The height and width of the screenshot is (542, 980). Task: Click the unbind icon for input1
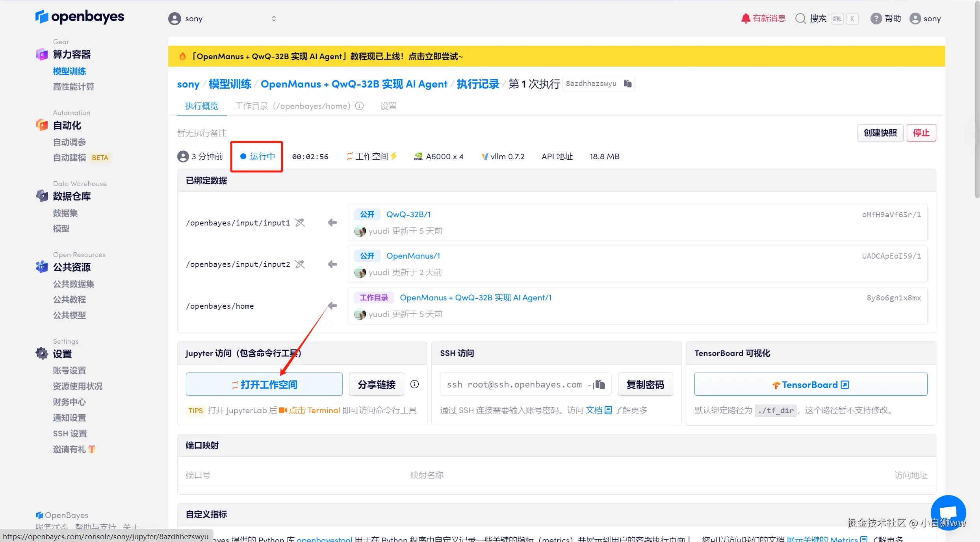(x=300, y=223)
